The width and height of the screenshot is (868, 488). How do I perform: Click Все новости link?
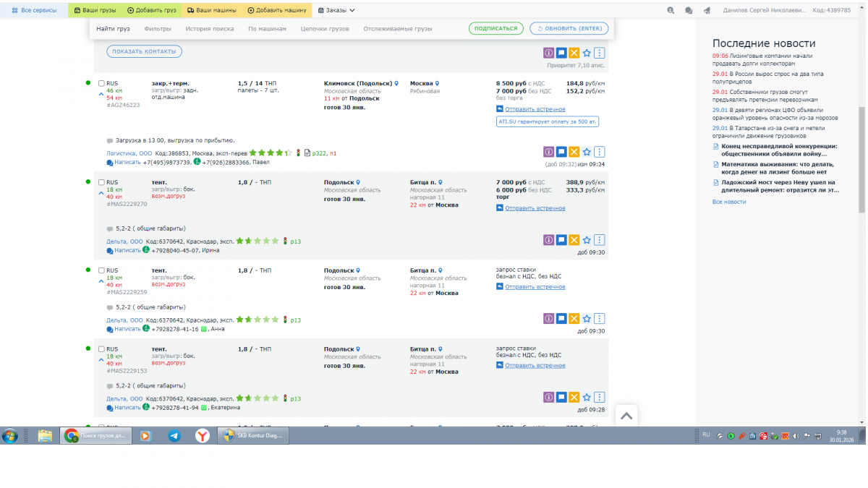pyautogui.click(x=729, y=202)
